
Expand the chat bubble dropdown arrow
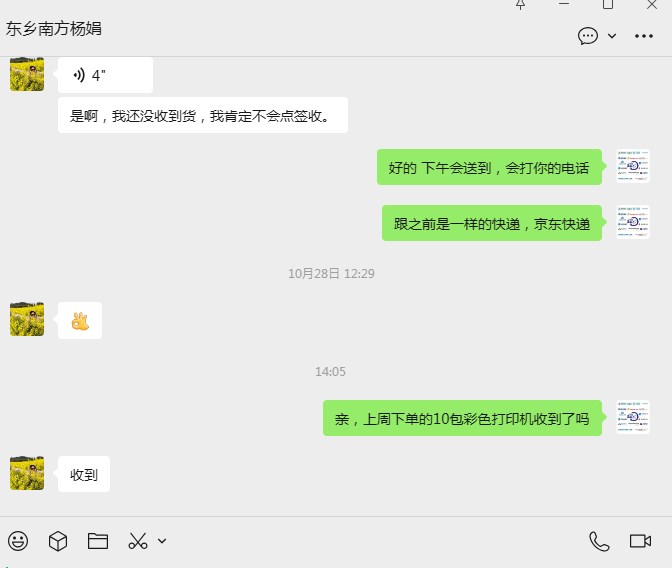point(612,36)
